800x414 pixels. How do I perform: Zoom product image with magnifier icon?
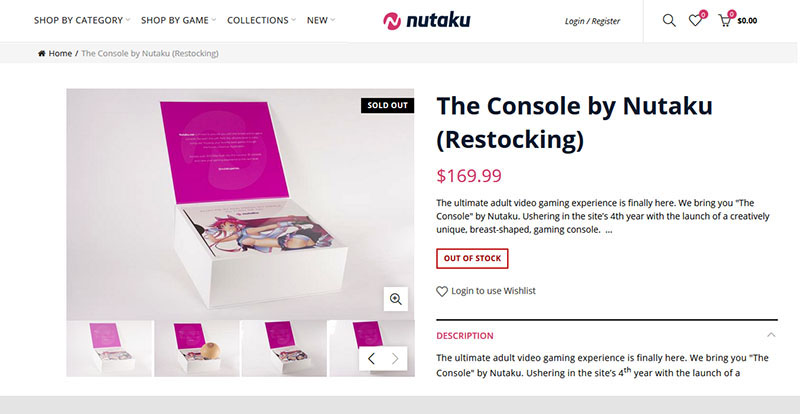396,299
